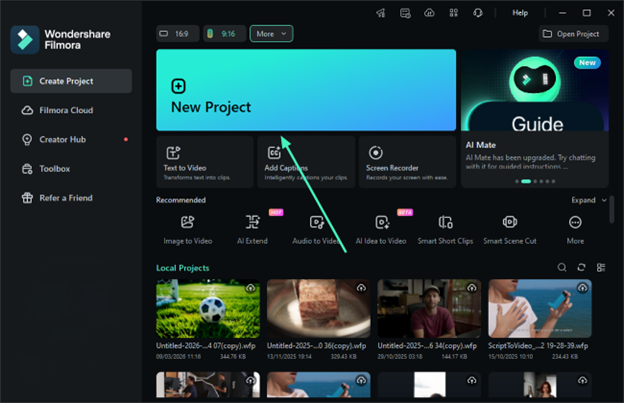Expand the Recommended tools section
The height and width of the screenshot is (403, 624).
pyautogui.click(x=587, y=200)
